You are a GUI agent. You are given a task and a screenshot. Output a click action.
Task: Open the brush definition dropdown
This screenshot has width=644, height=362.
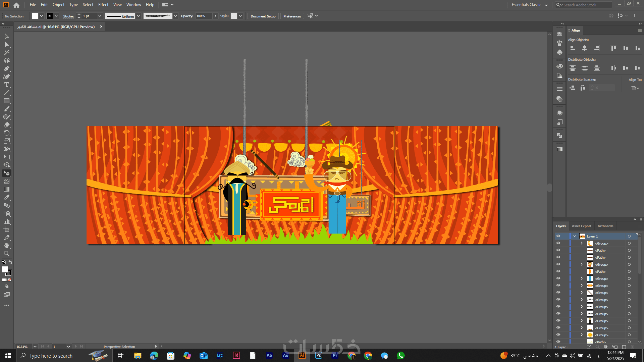[x=175, y=16]
